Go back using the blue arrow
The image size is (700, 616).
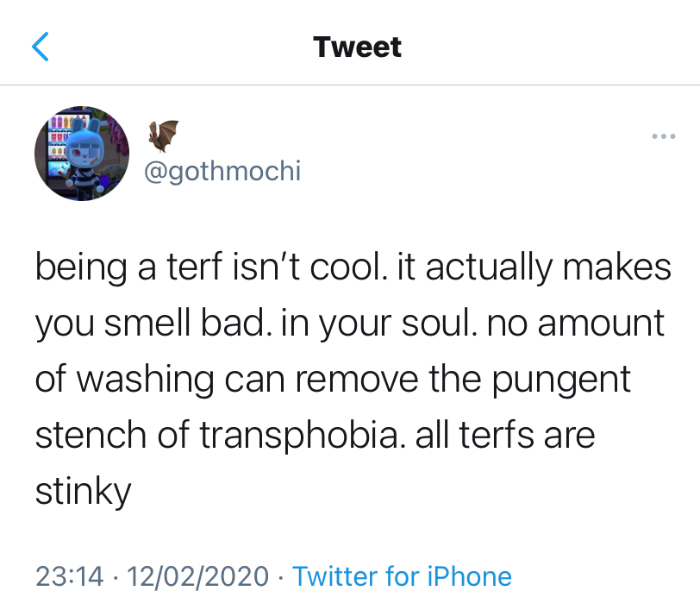click(41, 46)
